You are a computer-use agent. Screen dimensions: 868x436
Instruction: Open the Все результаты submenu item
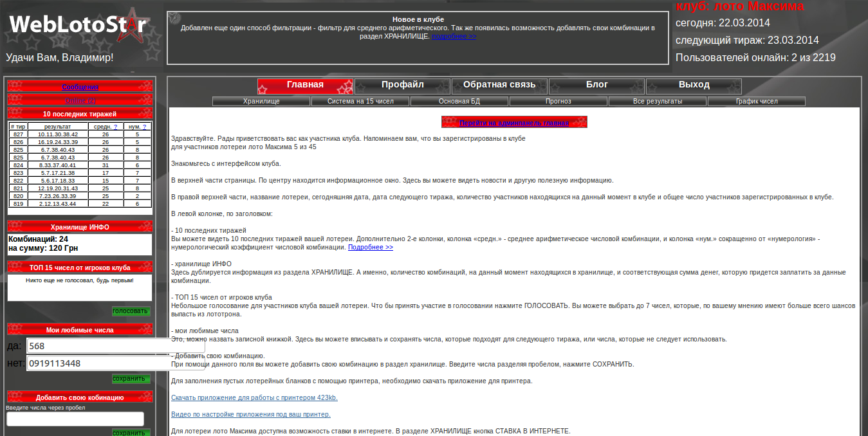658,102
